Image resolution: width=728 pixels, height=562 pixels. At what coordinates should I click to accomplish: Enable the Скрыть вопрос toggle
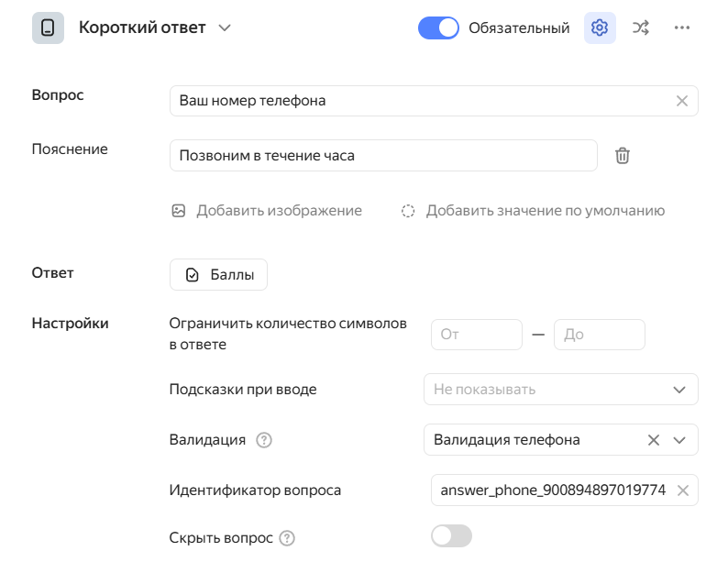[451, 536]
